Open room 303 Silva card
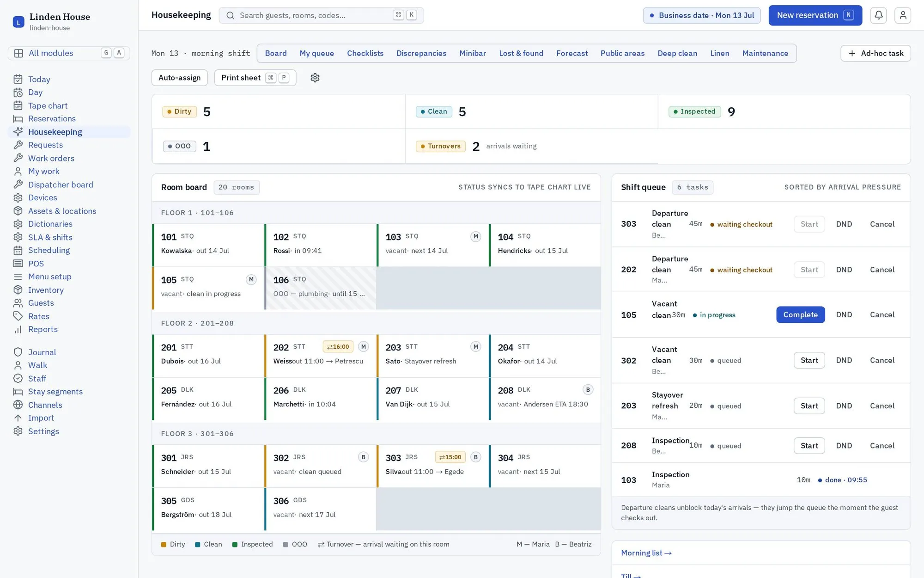The width and height of the screenshot is (924, 578). point(432,466)
